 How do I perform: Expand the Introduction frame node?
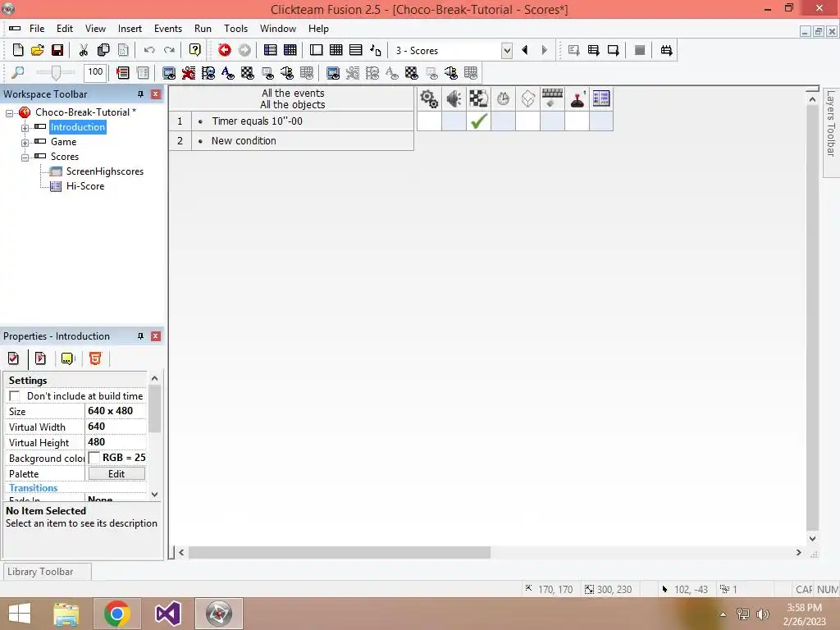tap(25, 128)
